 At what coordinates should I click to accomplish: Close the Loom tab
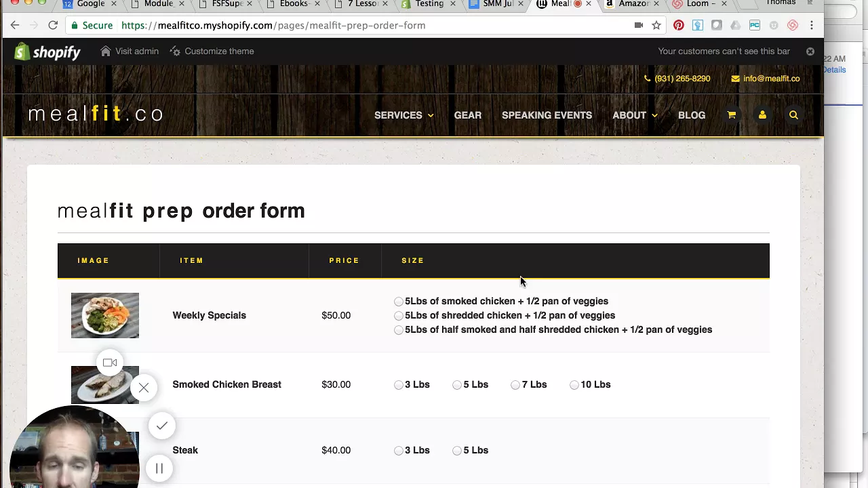click(724, 4)
